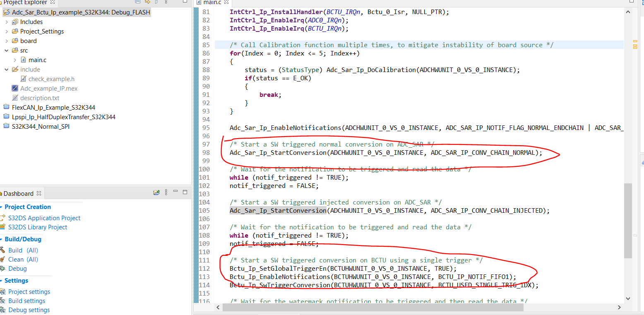Open the Dashboard load-project folder icon
The height and width of the screenshot is (315, 644).
pyautogui.click(x=156, y=192)
